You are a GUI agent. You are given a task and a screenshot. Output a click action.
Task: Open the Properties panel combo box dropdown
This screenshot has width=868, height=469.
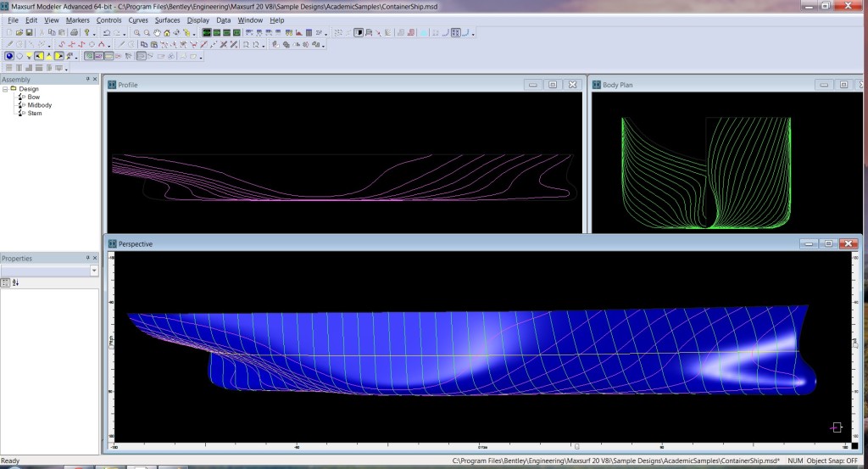pyautogui.click(x=94, y=271)
